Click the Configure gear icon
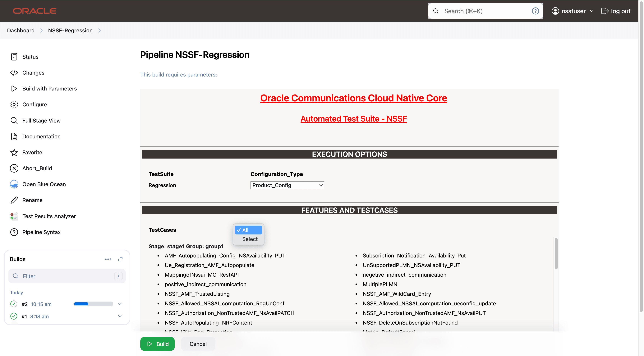This screenshot has height=356, width=644. click(14, 104)
